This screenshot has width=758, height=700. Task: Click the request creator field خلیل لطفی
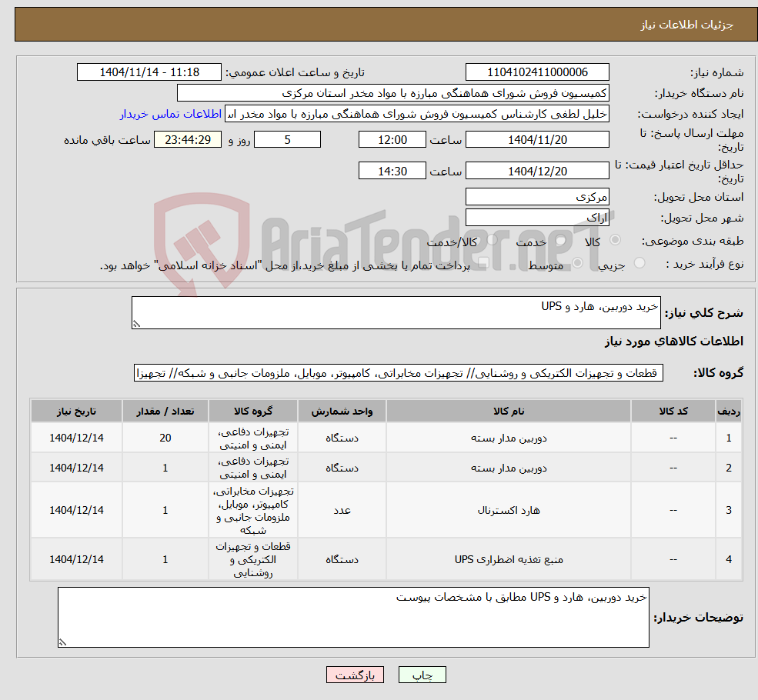(416, 114)
